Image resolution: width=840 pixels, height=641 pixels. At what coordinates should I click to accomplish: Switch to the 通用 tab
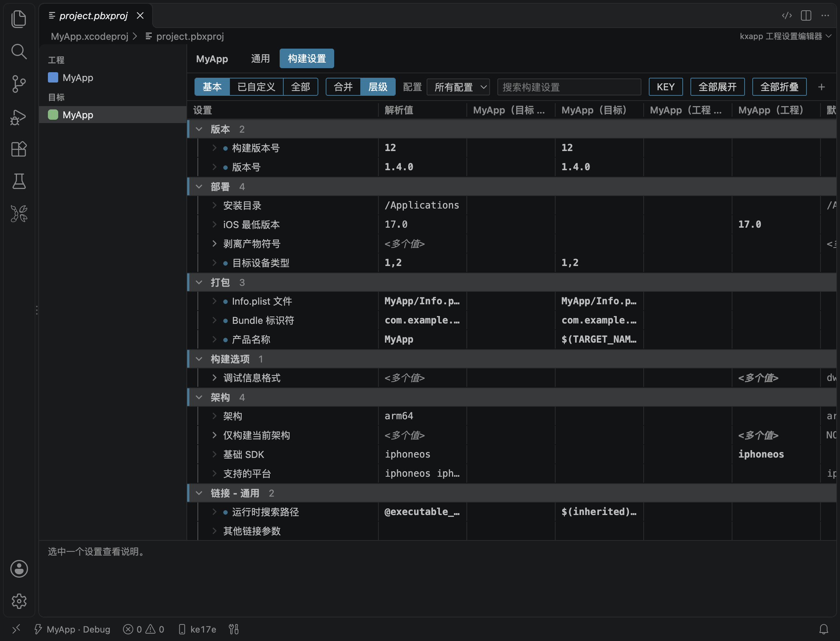pyautogui.click(x=260, y=58)
